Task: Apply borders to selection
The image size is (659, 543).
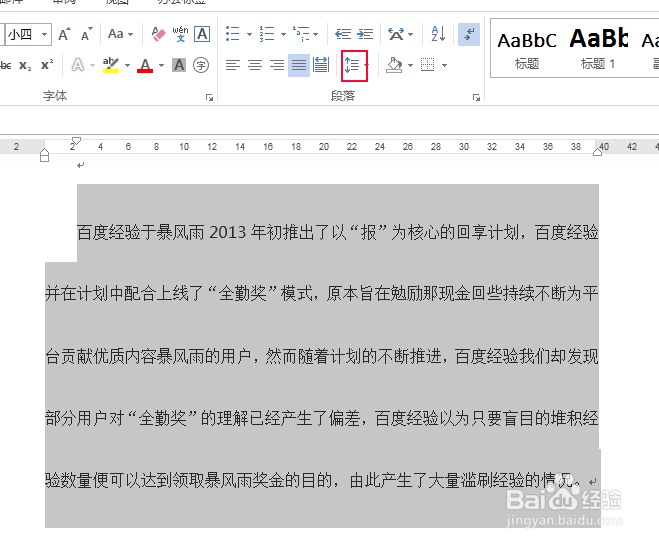Action: pyautogui.click(x=428, y=65)
